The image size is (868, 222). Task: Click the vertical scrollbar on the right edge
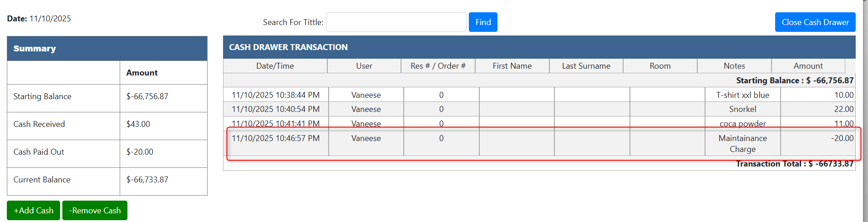[x=865, y=111]
